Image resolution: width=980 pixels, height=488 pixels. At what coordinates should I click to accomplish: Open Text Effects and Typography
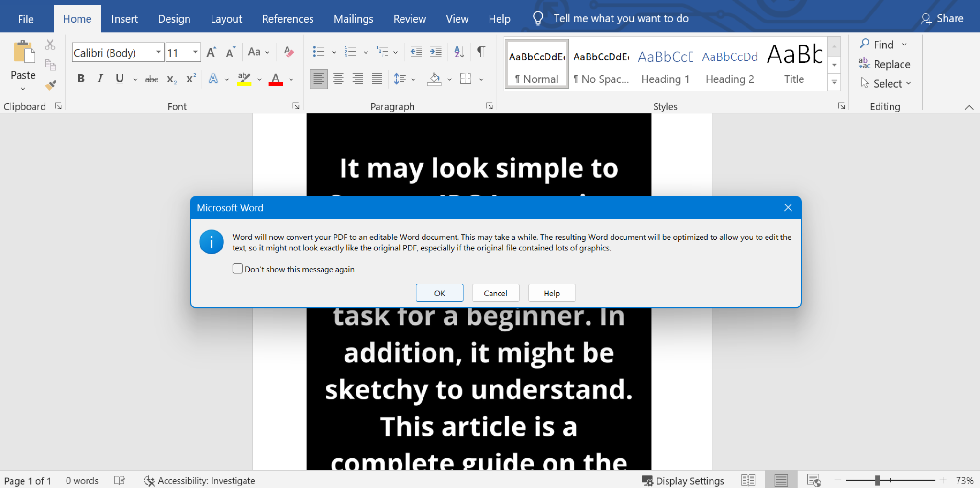pos(213,79)
